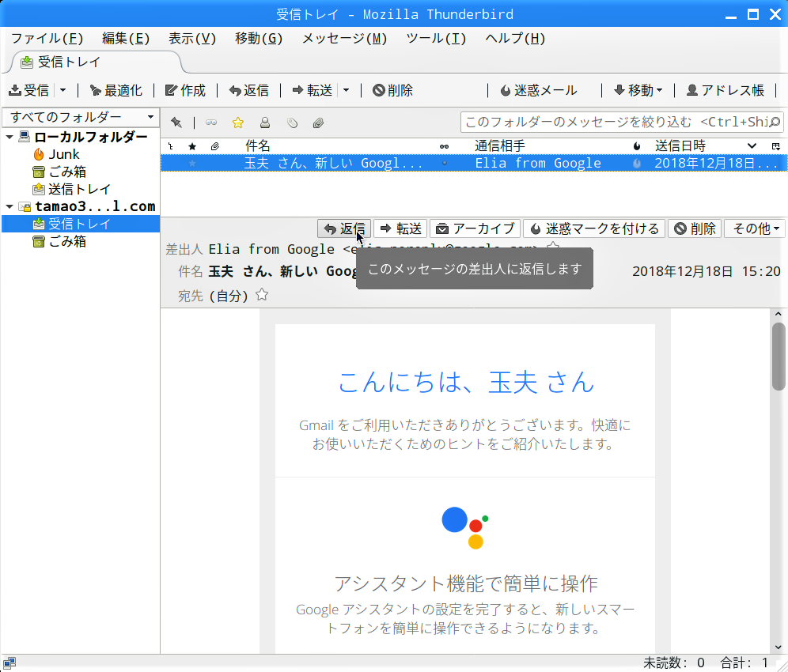Click the main toolbar 転送 forward button
Image resolution: width=788 pixels, height=672 pixels.
(x=312, y=90)
